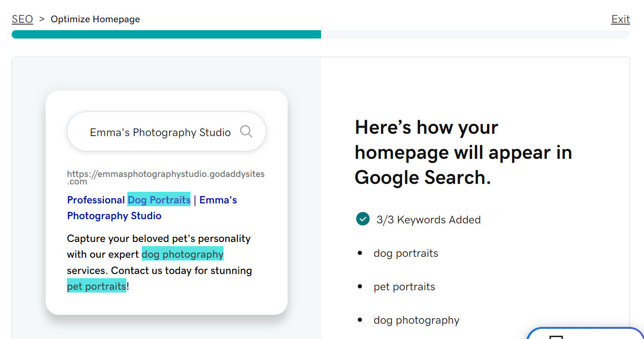This screenshot has width=644, height=339.
Task: Open the SEO breadcrumb link
Action: [22, 19]
